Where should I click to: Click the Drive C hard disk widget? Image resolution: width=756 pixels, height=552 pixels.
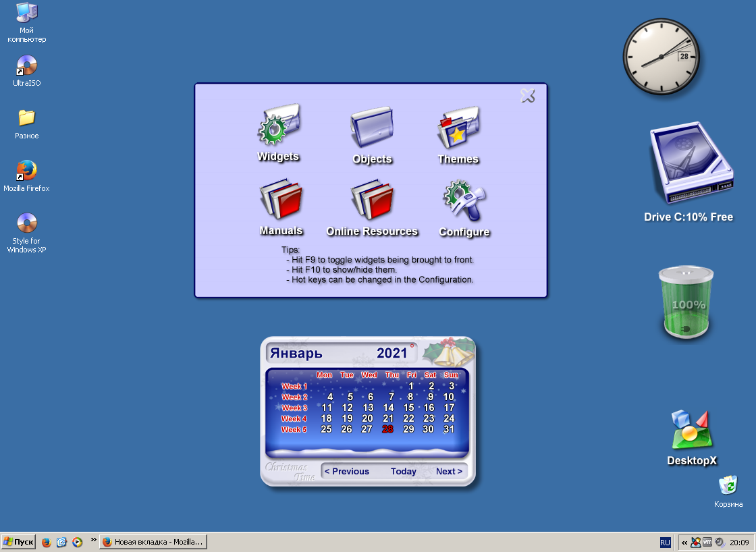pyautogui.click(x=690, y=164)
